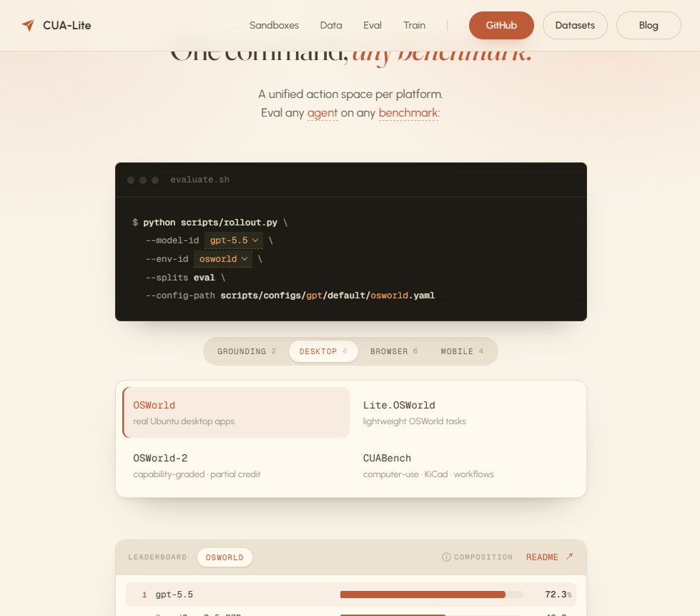
Task: Open the Eval navigation link
Action: click(x=373, y=26)
